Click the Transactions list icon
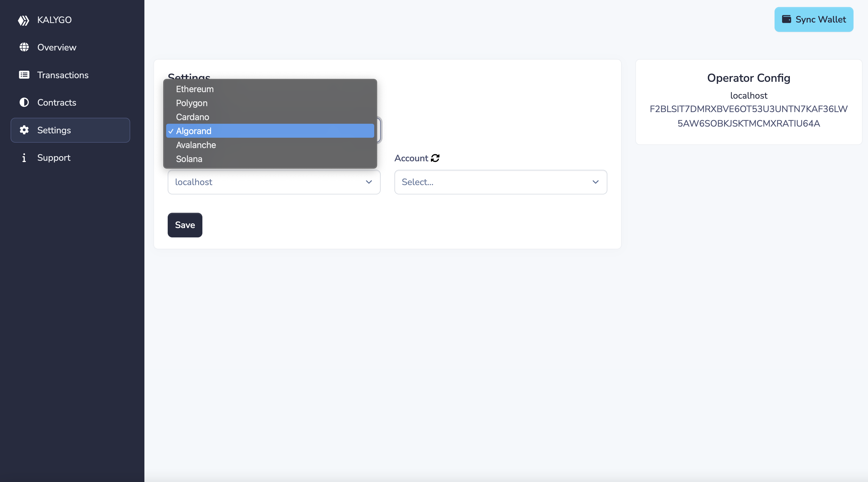Image resolution: width=868 pixels, height=482 pixels. (x=24, y=75)
